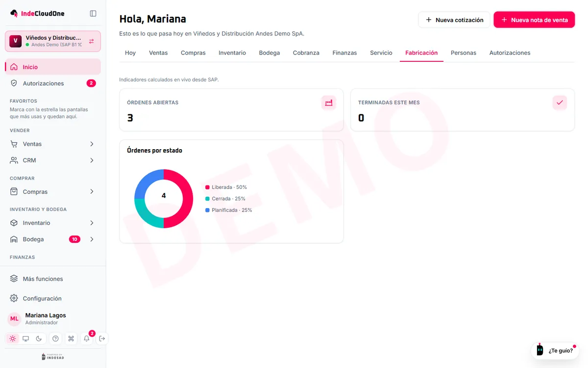Screen dimensions: 588x368
Task: Click the Inicio home icon
Action: [x=14, y=67]
